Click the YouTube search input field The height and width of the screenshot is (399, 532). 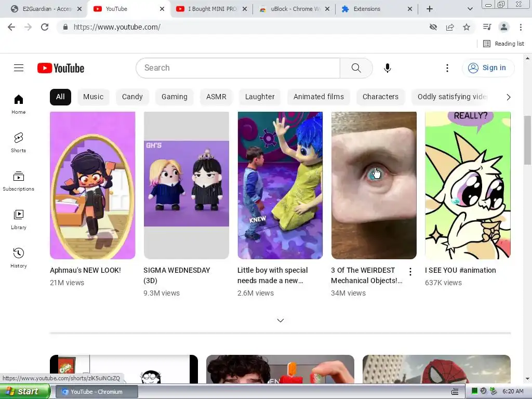click(x=238, y=68)
